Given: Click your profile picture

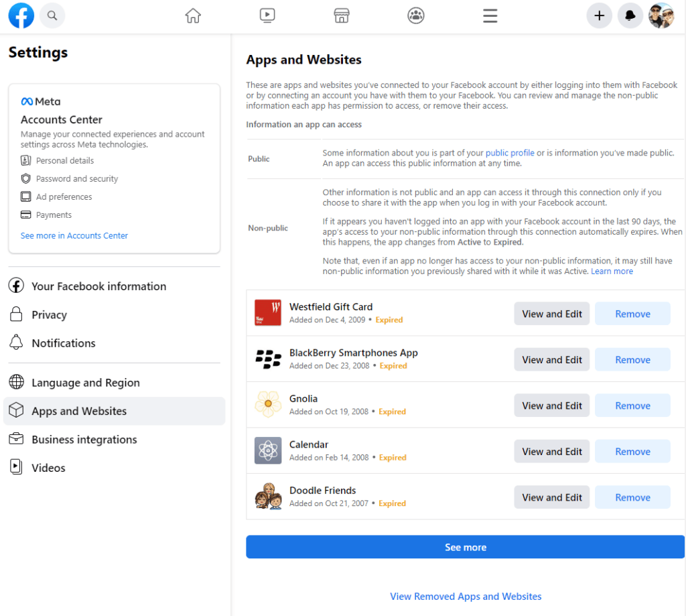Looking at the screenshot, I should (x=662, y=15).
